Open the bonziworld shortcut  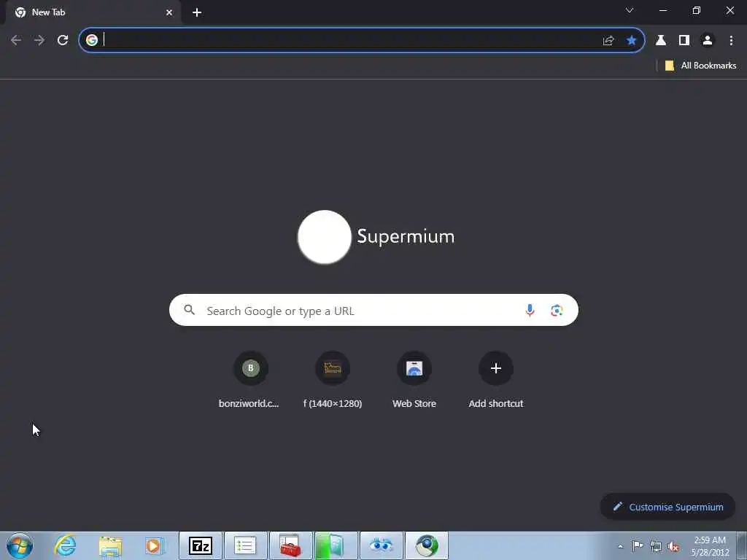click(251, 379)
